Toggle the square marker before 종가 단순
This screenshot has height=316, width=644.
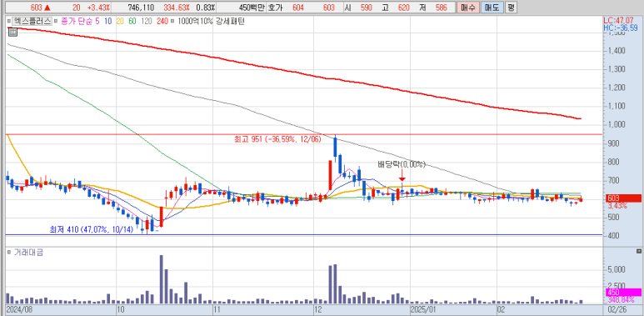(57, 22)
